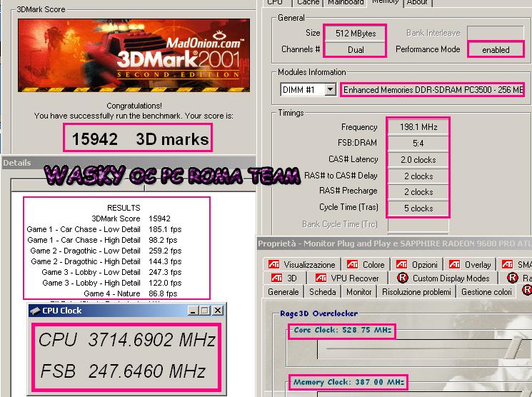
Task: Click the Enhanced Memories DDR-SDRAM PC3500 field
Action: [433, 90]
